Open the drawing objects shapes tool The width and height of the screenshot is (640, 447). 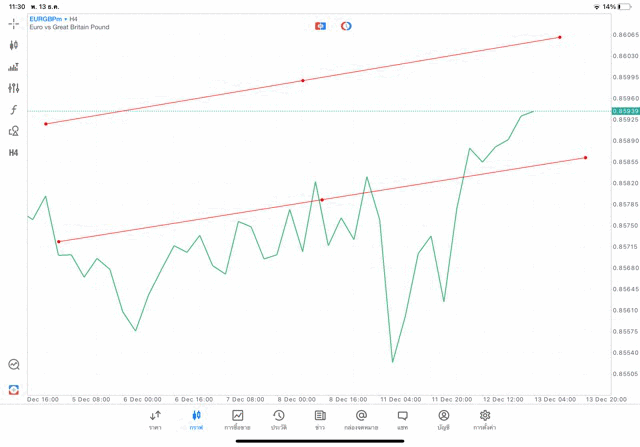pyautogui.click(x=14, y=131)
